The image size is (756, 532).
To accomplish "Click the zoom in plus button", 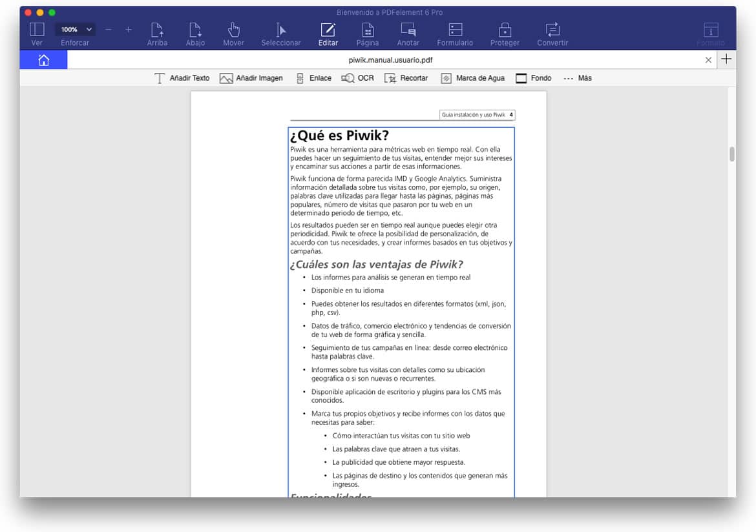I will [x=129, y=30].
